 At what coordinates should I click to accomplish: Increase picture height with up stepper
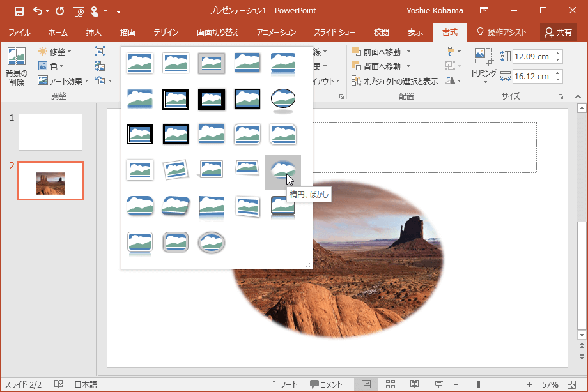click(558, 54)
